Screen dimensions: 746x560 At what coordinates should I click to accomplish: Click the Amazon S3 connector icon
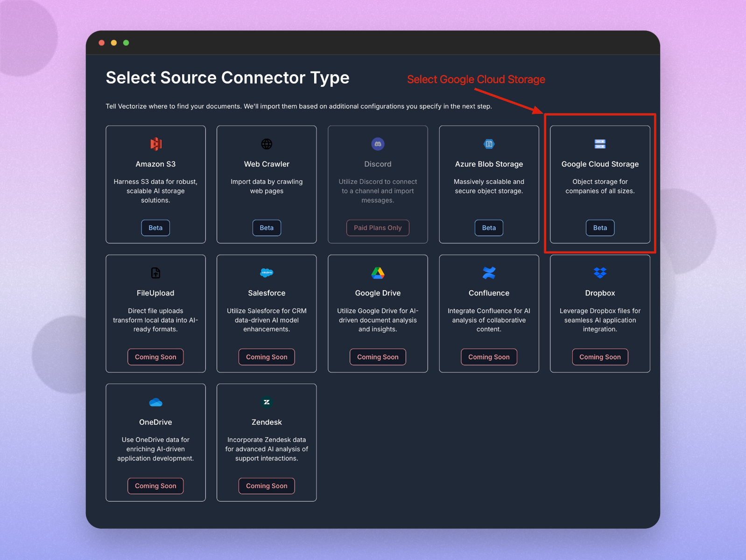(155, 144)
